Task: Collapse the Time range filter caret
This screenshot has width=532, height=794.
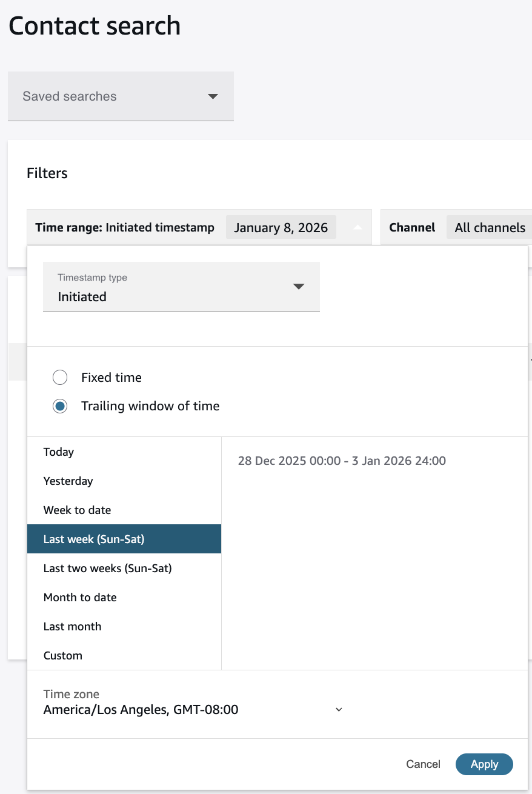Action: [x=357, y=228]
